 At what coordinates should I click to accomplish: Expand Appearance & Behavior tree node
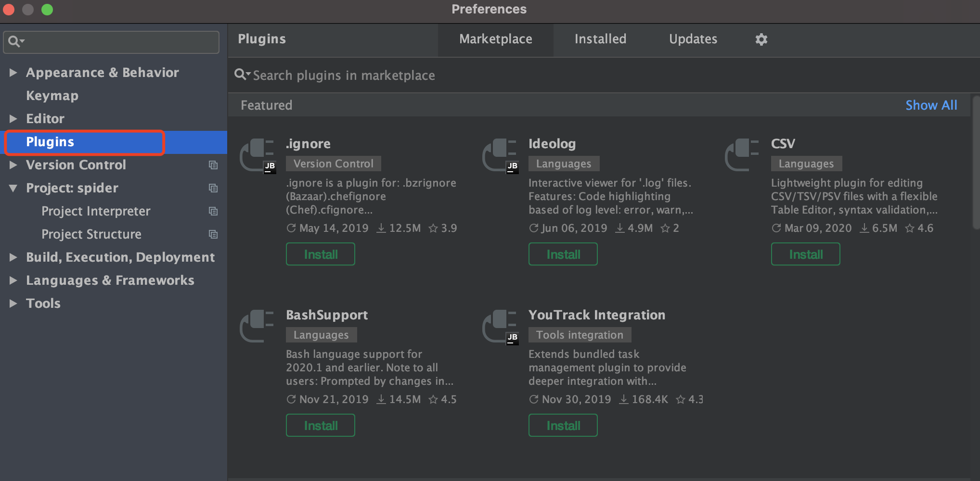[x=13, y=73]
